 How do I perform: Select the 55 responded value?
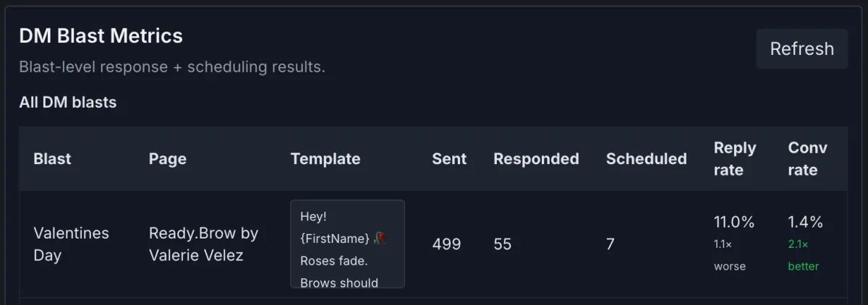point(502,244)
